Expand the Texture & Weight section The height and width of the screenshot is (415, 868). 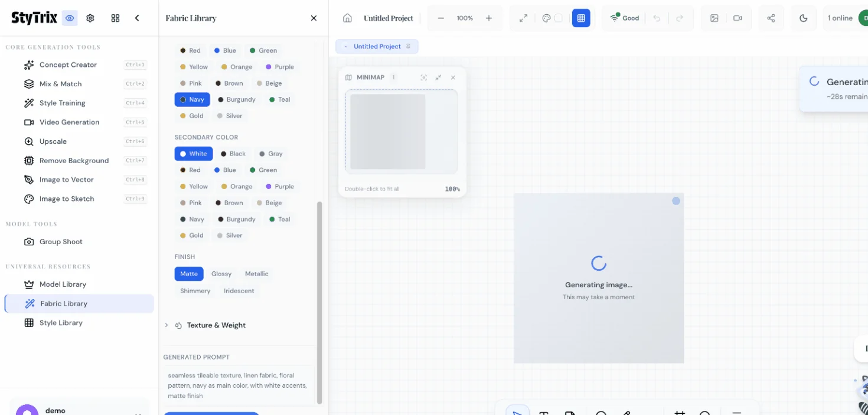[x=216, y=325]
